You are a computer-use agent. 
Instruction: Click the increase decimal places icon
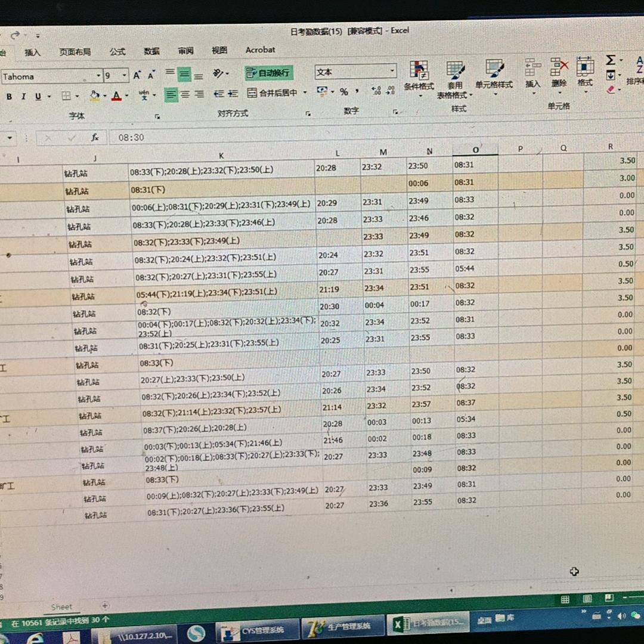tap(376, 91)
